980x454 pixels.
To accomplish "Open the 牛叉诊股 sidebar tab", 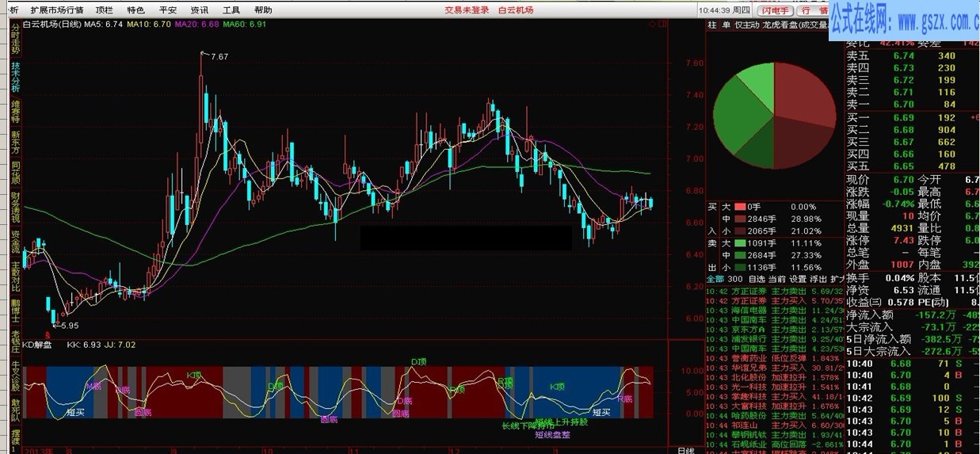I will click(15, 376).
